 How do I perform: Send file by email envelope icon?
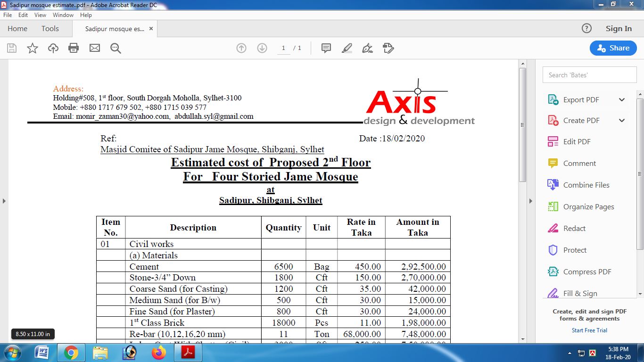[95, 48]
